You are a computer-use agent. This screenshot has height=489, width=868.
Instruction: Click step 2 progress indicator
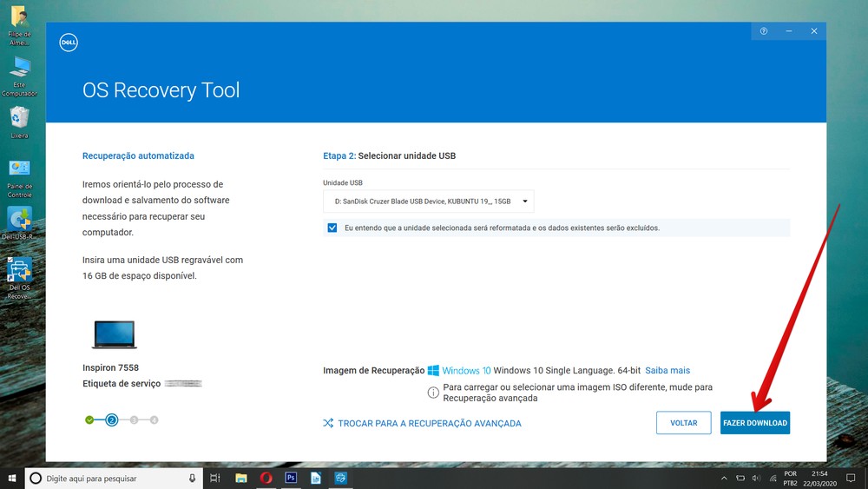[x=112, y=420]
